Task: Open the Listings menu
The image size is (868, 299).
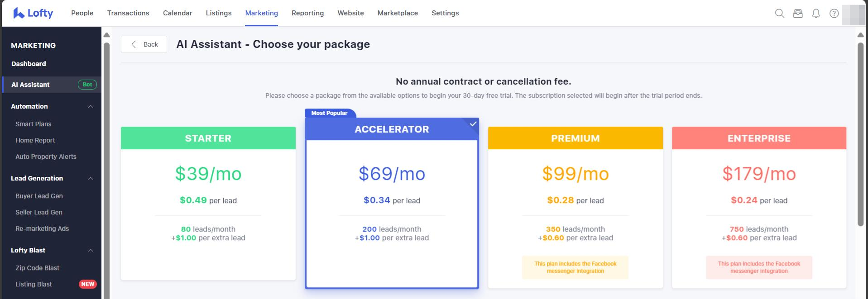Action: point(219,13)
